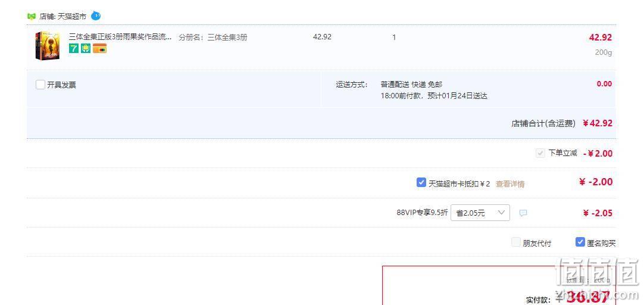This screenshot has height=305, width=644.
Task: Click the 88VIP专享9.5折 label
Action: pos(422,213)
